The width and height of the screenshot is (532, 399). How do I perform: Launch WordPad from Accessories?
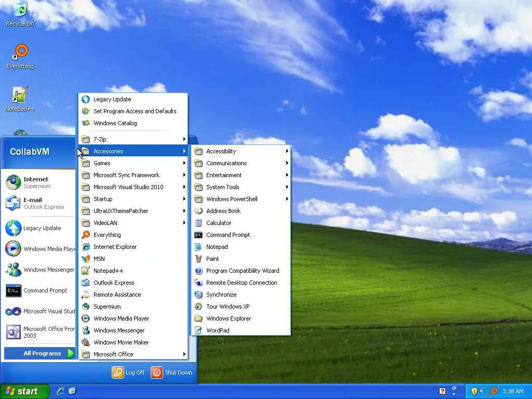[241, 330]
